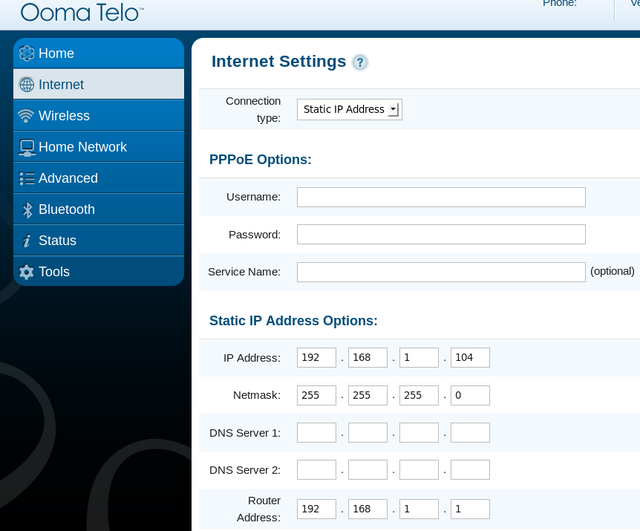Open the Tools page
The width and height of the screenshot is (640, 531).
[x=98, y=271]
